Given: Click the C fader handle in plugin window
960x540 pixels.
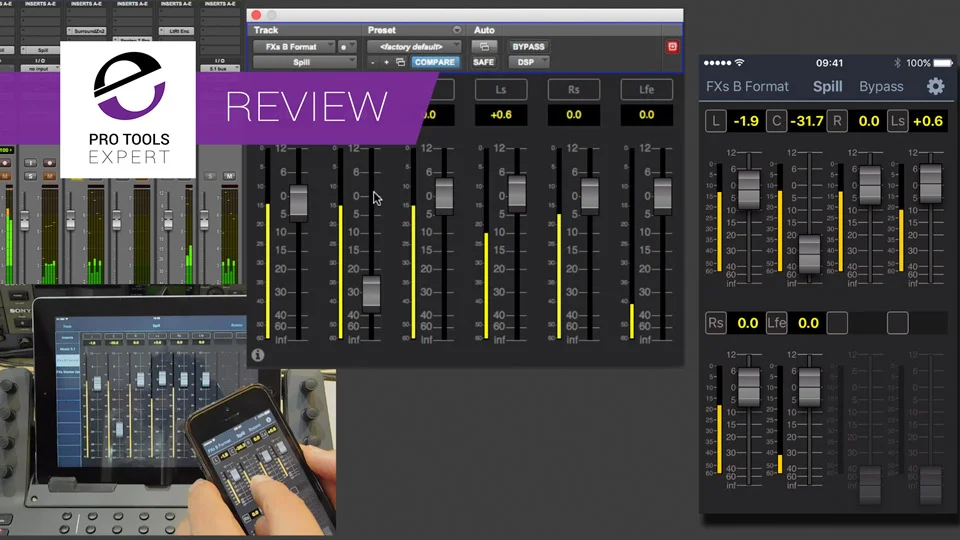Looking at the screenshot, I should tap(372, 293).
